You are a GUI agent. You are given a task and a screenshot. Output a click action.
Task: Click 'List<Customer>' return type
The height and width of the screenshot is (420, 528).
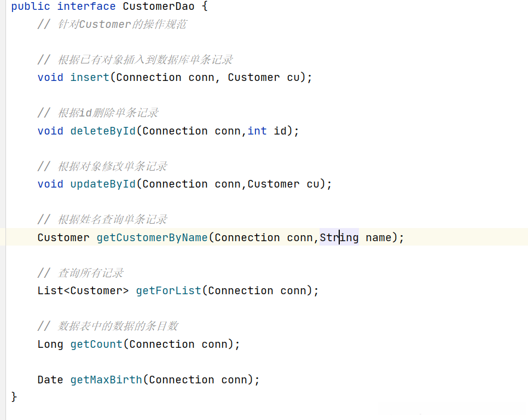(x=83, y=291)
